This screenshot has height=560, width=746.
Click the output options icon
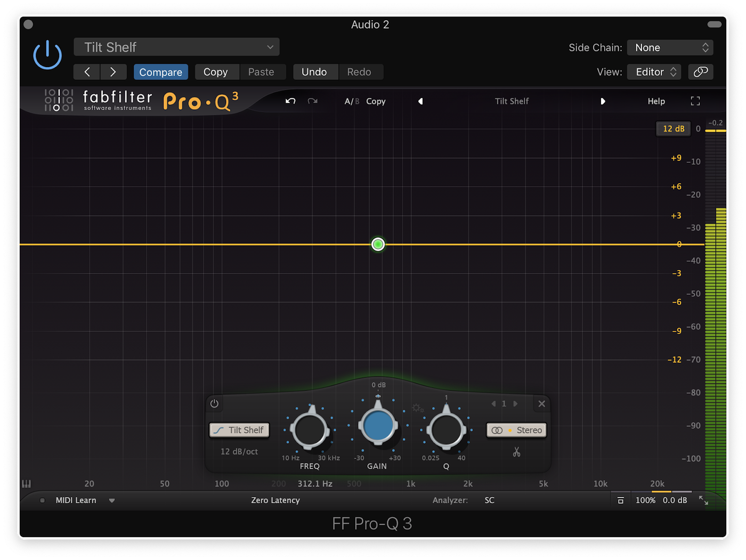pos(621,500)
